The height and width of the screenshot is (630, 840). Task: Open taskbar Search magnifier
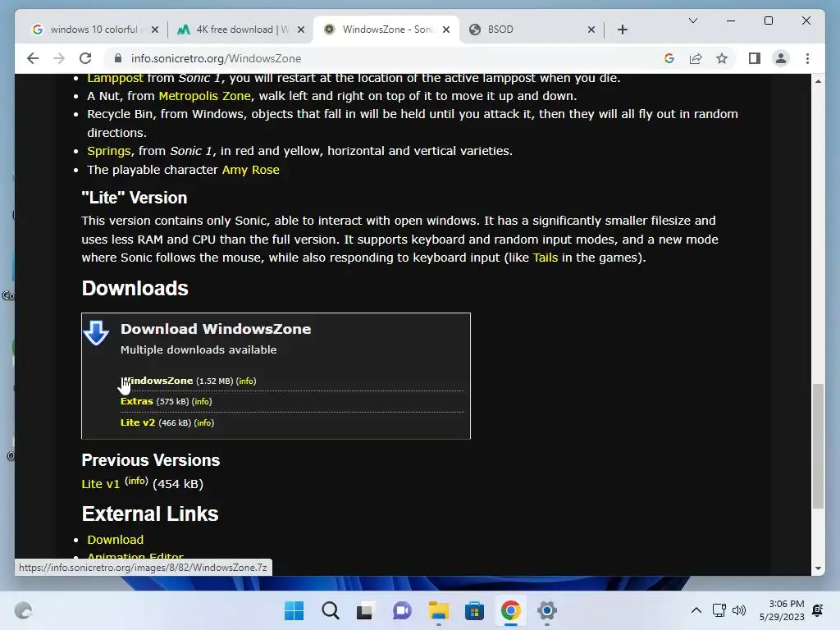[330, 610]
